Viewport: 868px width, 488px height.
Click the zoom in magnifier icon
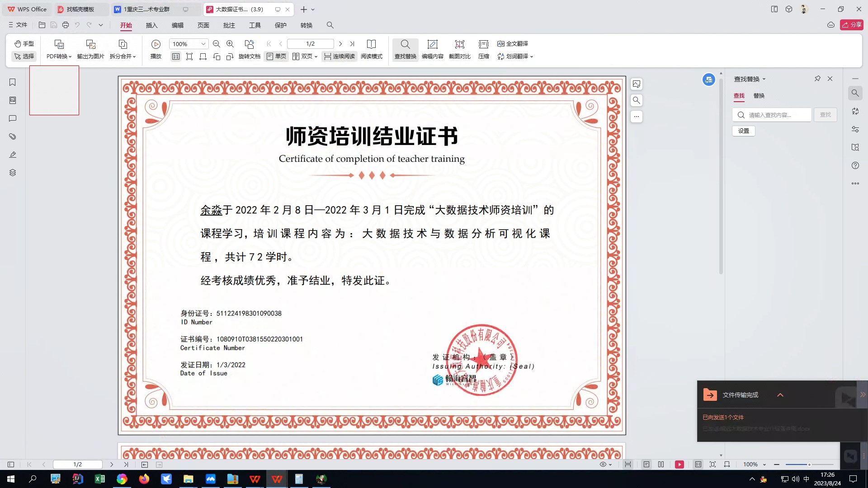230,44
